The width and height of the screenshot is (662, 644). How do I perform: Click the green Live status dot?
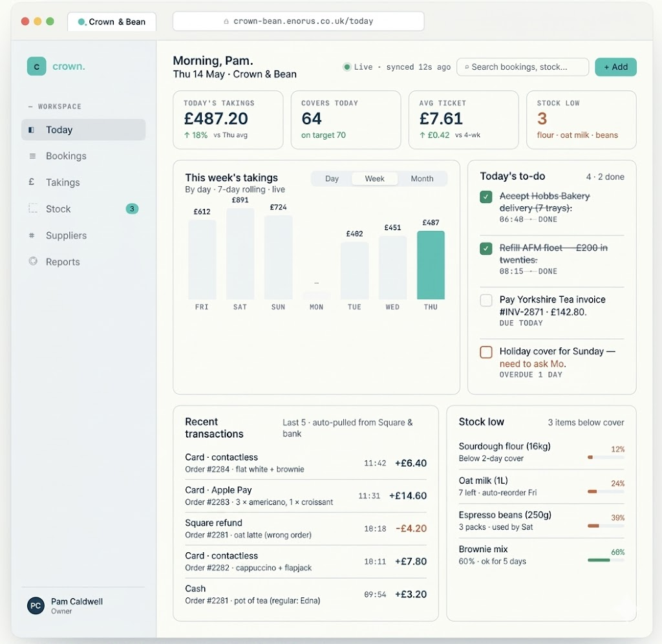[347, 67]
